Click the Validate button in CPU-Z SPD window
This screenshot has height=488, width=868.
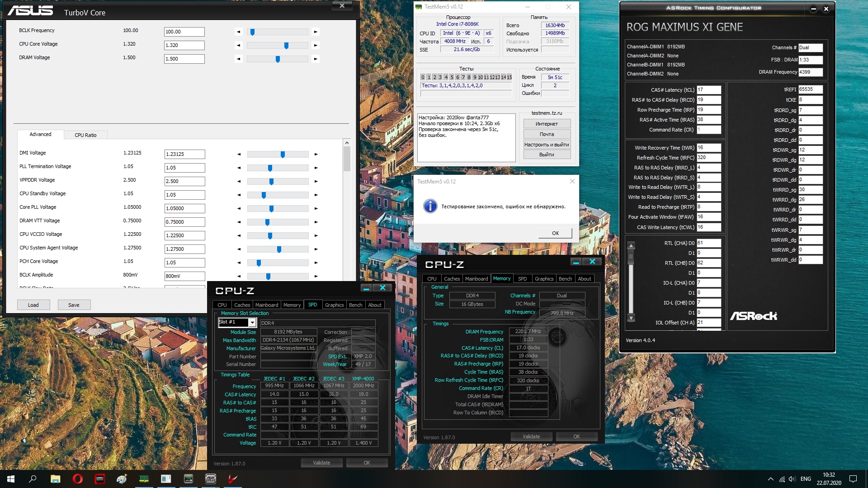(321, 463)
